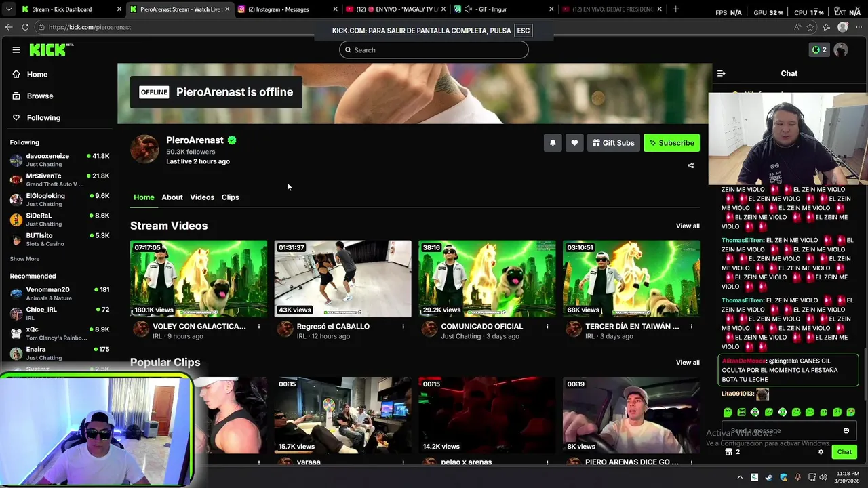
Task: Open options for PIERO ARENAS DICE GO clip
Action: click(x=692, y=462)
